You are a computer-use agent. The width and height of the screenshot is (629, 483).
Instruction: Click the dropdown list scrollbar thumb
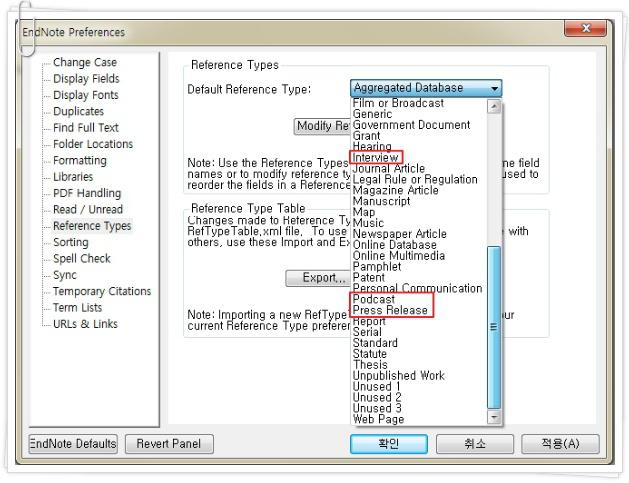[x=494, y=328]
